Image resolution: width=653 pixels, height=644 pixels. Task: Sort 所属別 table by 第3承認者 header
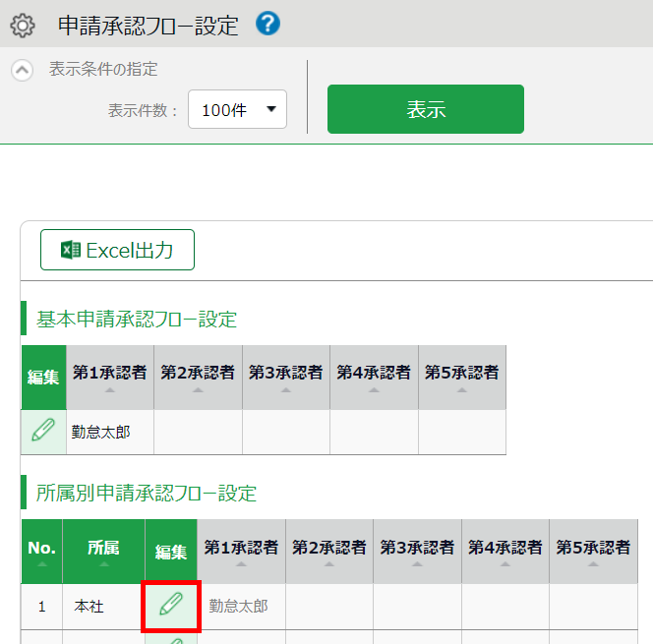tap(417, 553)
